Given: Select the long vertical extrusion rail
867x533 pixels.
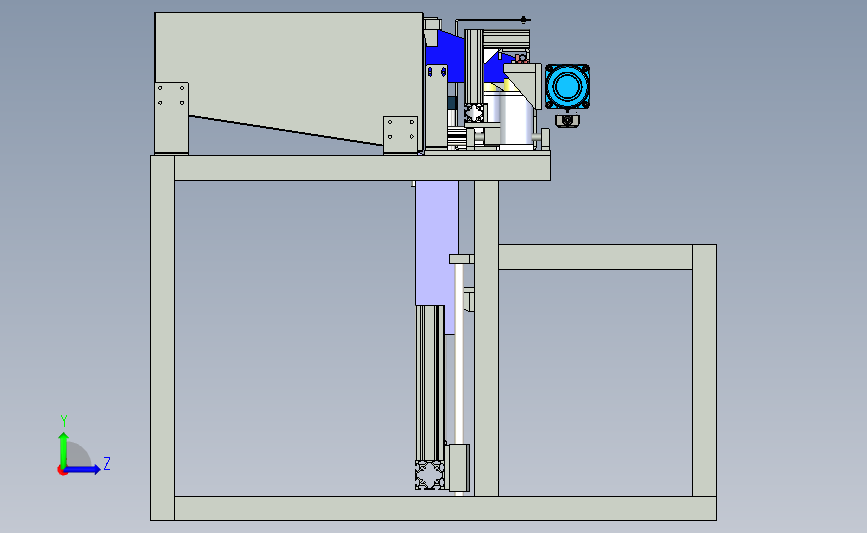Looking at the screenshot, I should 430,383.
